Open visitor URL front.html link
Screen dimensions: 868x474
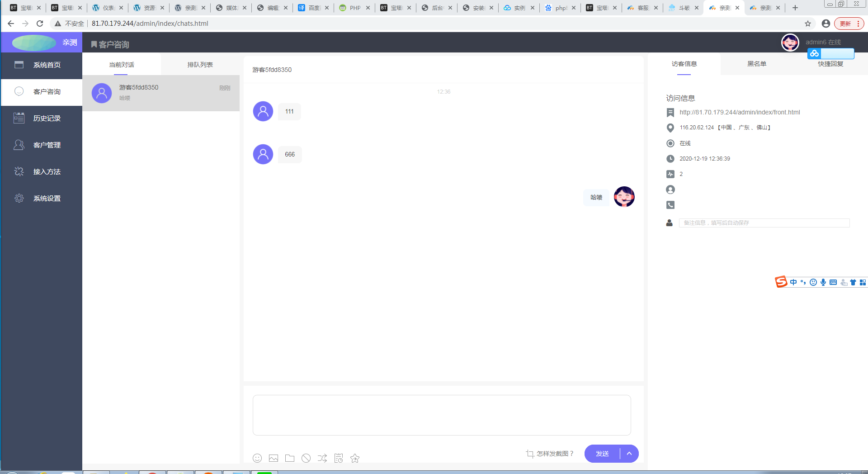(740, 112)
